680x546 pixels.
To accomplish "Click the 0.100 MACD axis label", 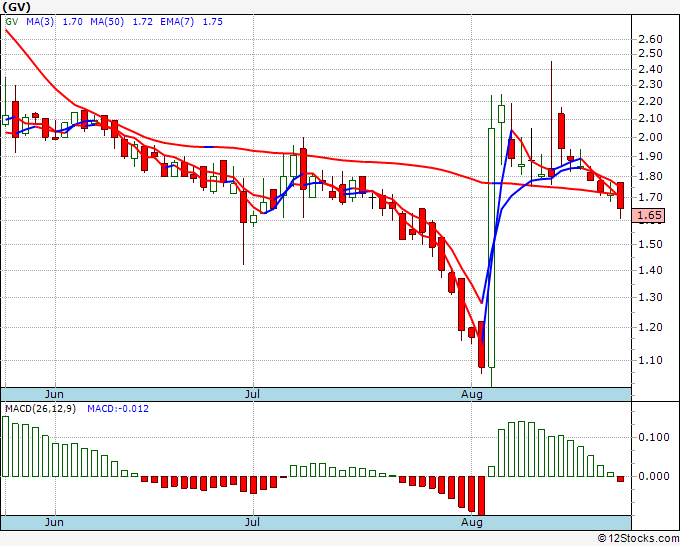I will coord(654,437).
